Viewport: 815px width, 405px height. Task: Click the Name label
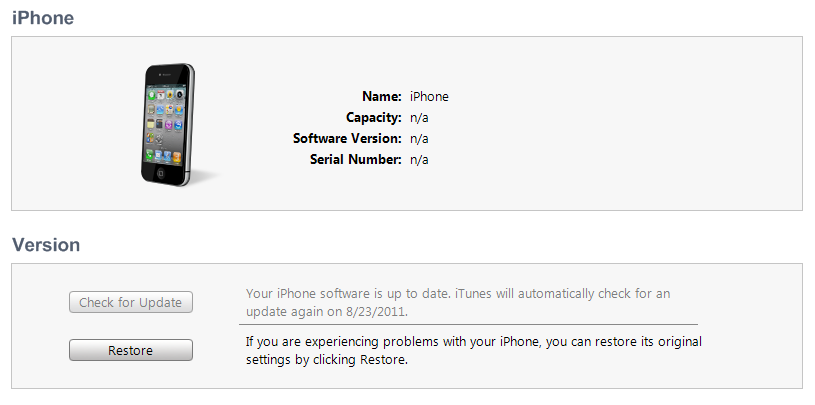(x=381, y=97)
